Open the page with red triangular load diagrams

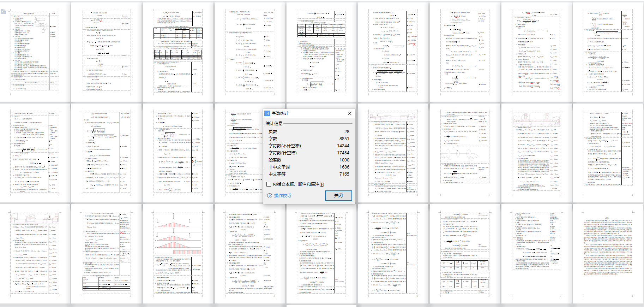(178, 253)
